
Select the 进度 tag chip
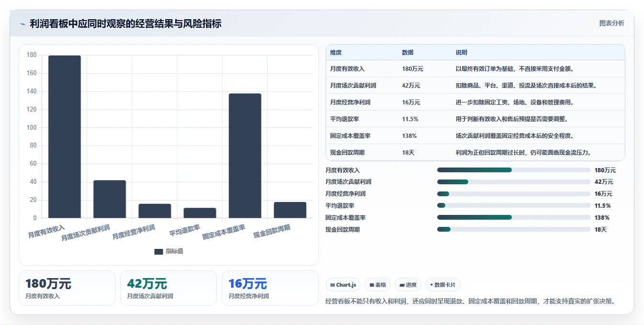pos(408,285)
